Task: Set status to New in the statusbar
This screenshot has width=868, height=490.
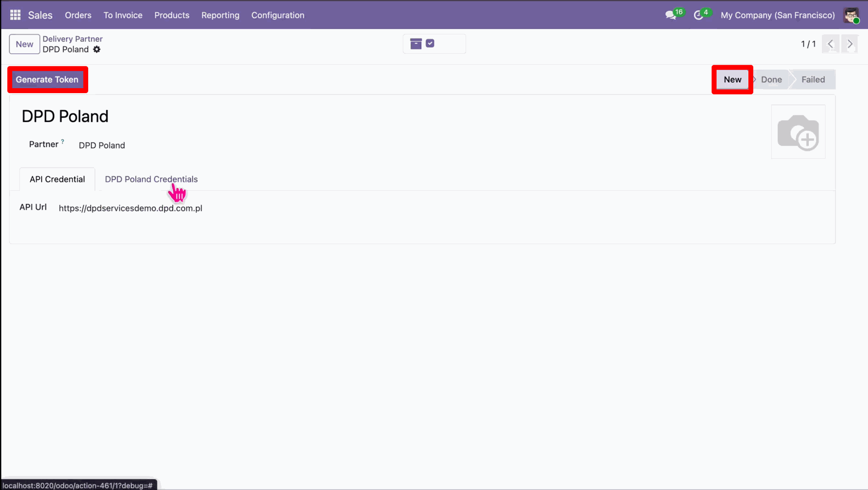Action: point(732,80)
